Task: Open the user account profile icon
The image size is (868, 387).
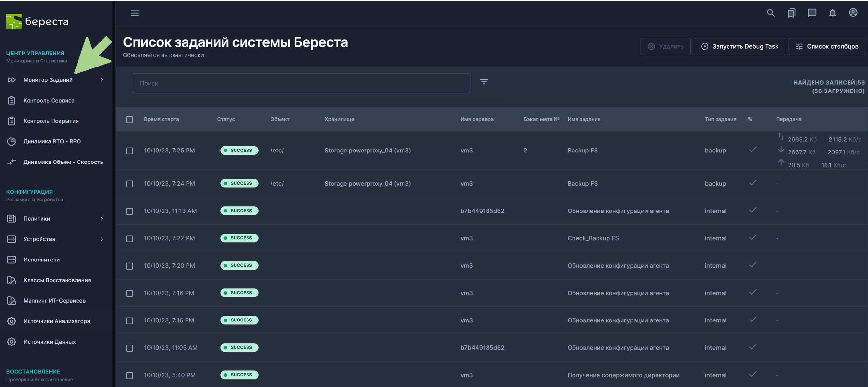Action: tap(853, 13)
